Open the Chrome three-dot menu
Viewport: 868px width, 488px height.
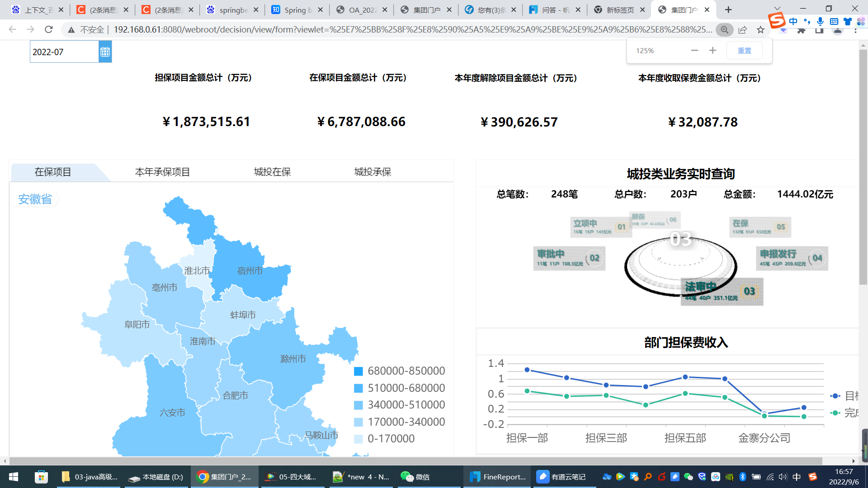tap(855, 30)
